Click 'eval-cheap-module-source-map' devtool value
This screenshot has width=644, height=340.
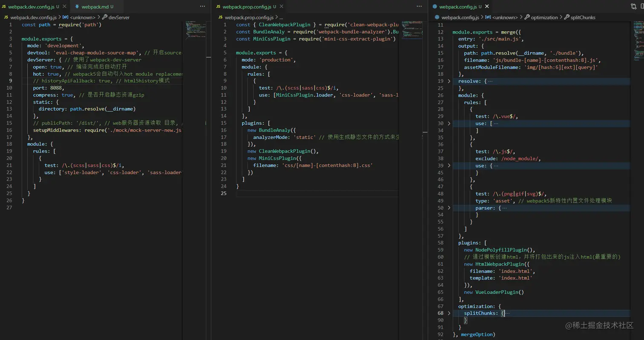97,53
